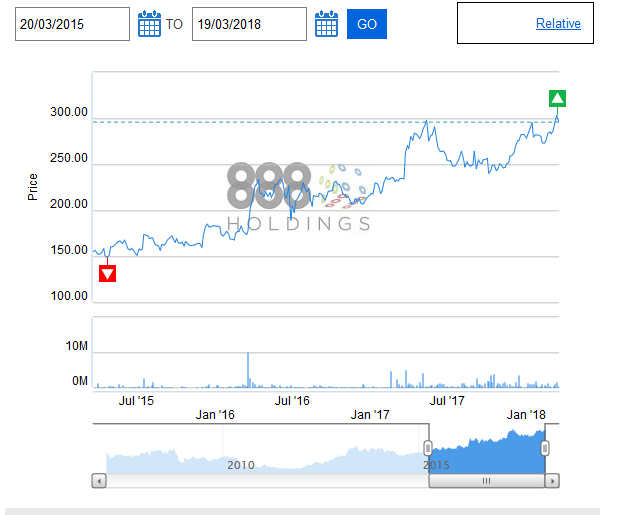
Task: Click the tallest volume spike bar
Action: [x=247, y=370]
